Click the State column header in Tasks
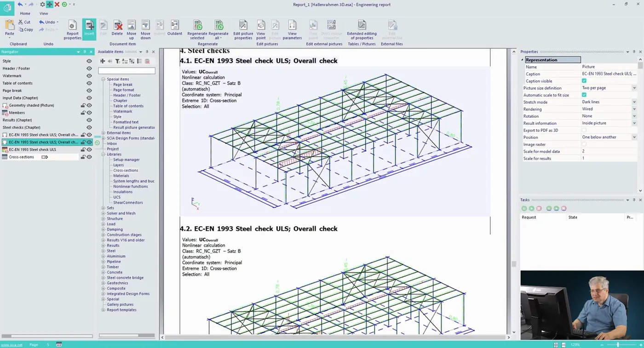The height and width of the screenshot is (348, 644). coord(573,217)
